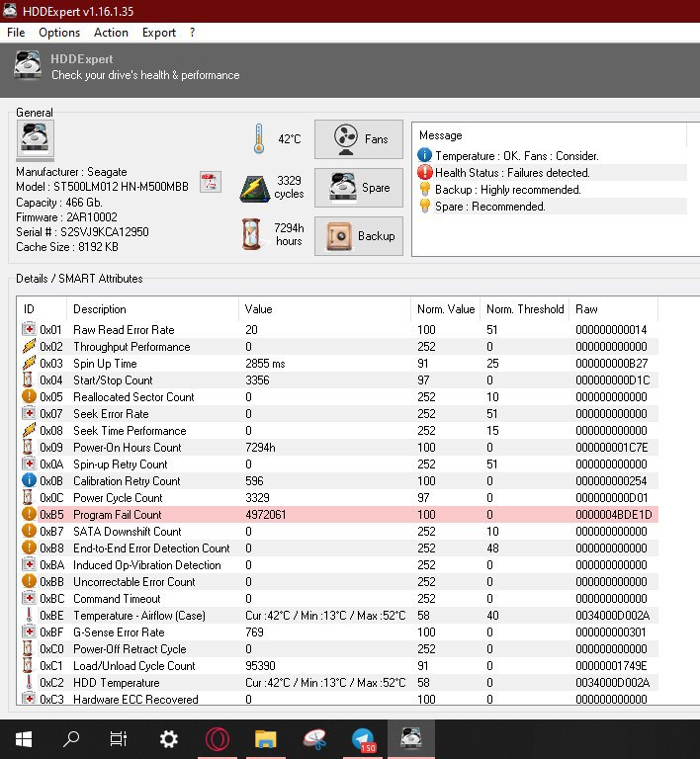Open the Options menu
Screen dimensions: 700x759
59,33
